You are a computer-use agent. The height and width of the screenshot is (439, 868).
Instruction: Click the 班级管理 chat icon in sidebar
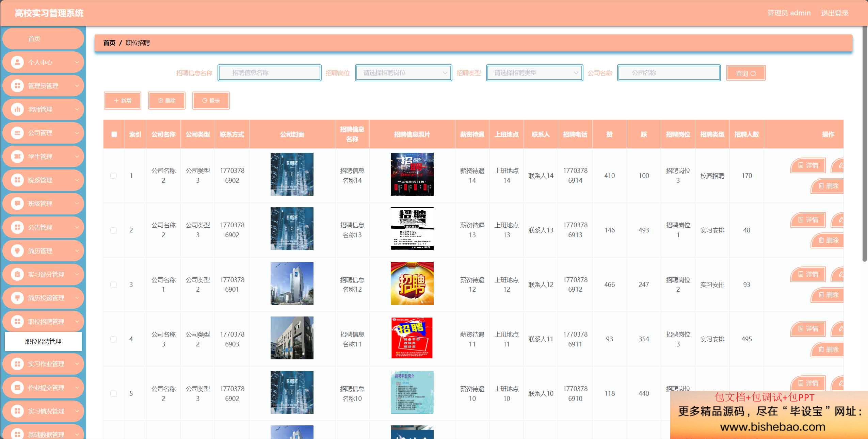coord(17,204)
